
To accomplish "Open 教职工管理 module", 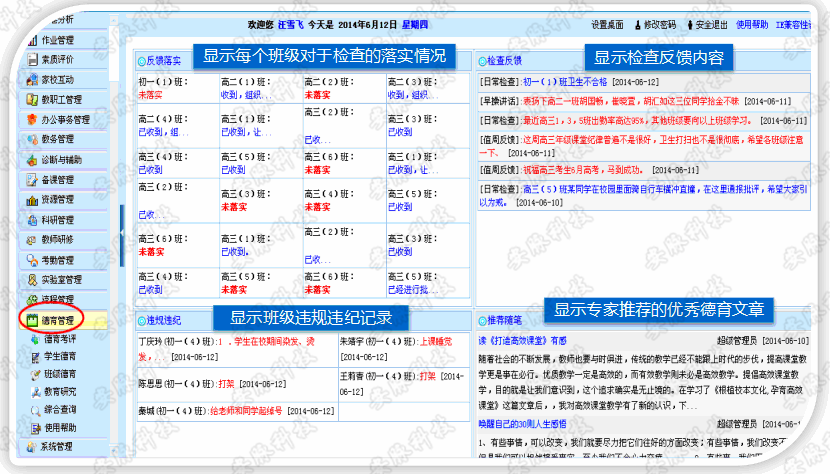I will point(60,99).
